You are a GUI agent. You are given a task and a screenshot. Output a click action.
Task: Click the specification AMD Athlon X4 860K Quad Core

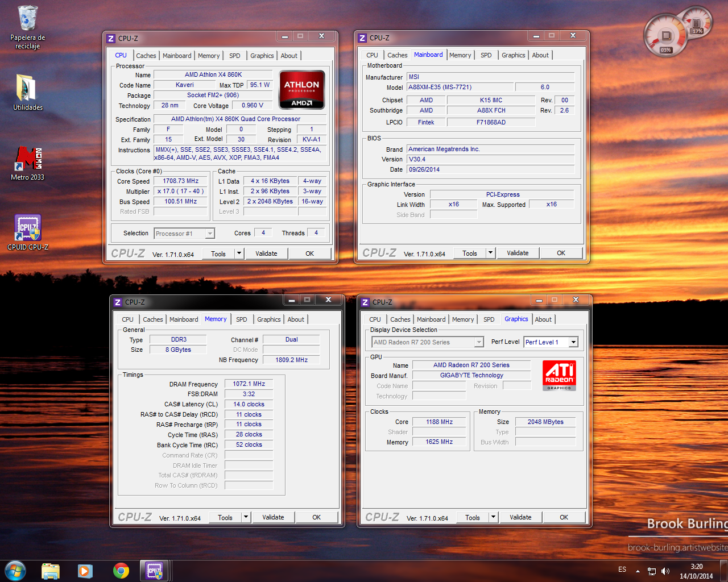click(x=240, y=119)
